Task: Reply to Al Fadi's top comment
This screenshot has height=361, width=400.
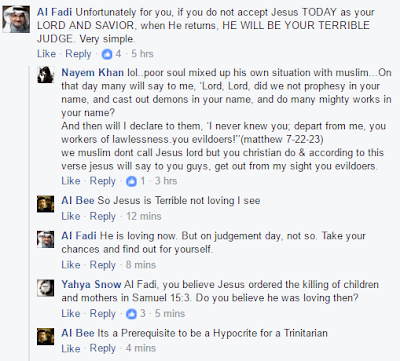Action: click(78, 54)
